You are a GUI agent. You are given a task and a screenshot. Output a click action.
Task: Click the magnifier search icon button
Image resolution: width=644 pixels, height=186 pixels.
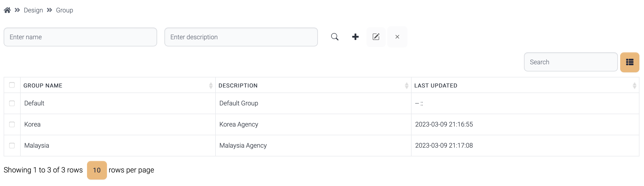[x=335, y=37]
